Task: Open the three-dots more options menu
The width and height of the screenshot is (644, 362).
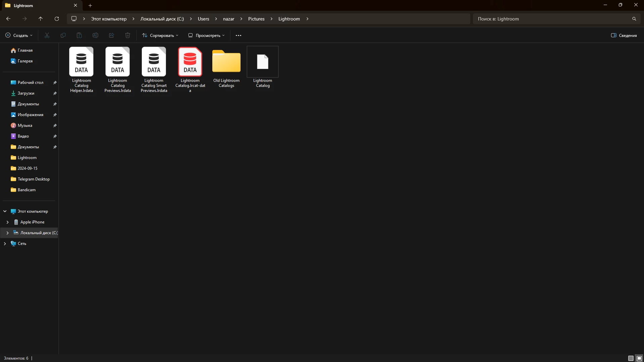Action: (x=239, y=35)
